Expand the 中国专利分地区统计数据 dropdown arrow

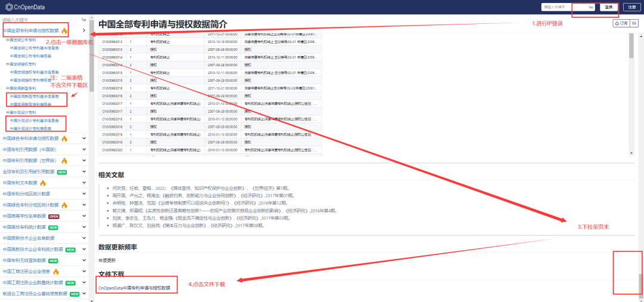tap(84, 194)
